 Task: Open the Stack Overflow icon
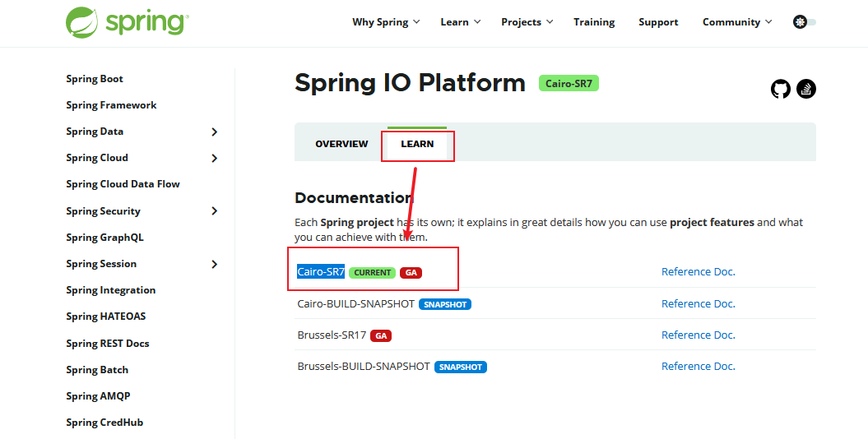click(x=806, y=89)
